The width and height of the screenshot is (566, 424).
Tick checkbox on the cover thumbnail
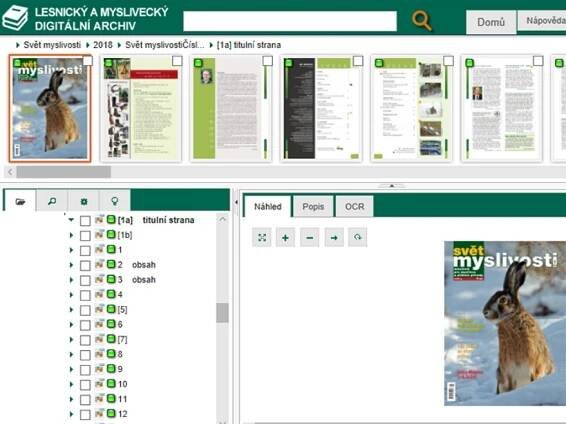(87, 61)
